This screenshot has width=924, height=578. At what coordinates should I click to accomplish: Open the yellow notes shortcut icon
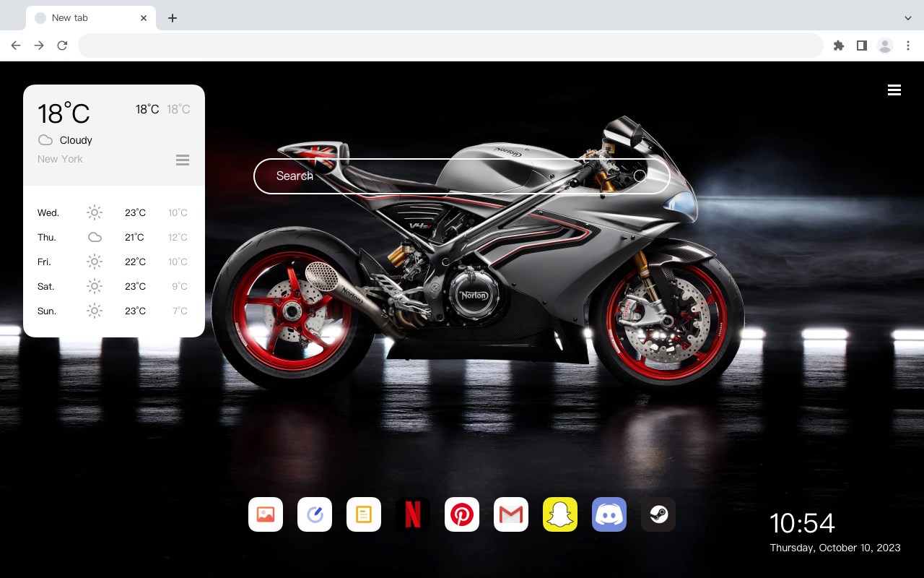click(x=364, y=514)
